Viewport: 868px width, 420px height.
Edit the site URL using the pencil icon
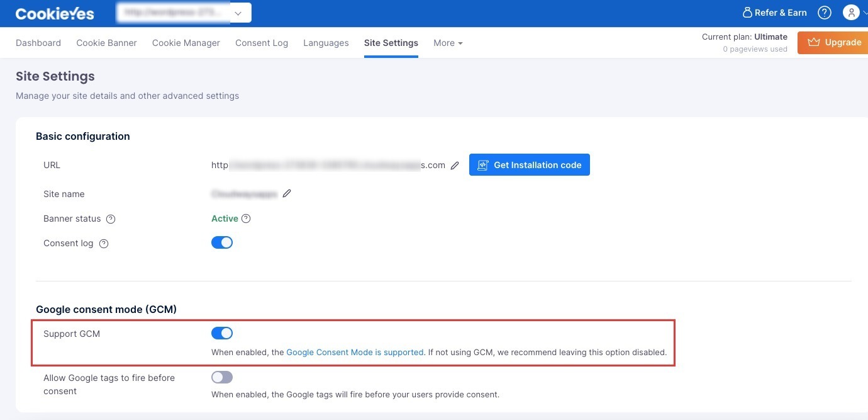[x=455, y=165]
